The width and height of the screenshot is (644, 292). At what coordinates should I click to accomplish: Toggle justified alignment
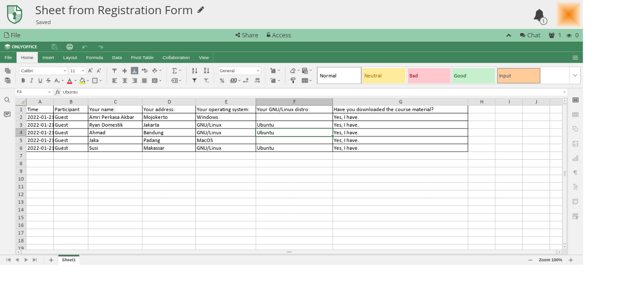[x=144, y=81]
